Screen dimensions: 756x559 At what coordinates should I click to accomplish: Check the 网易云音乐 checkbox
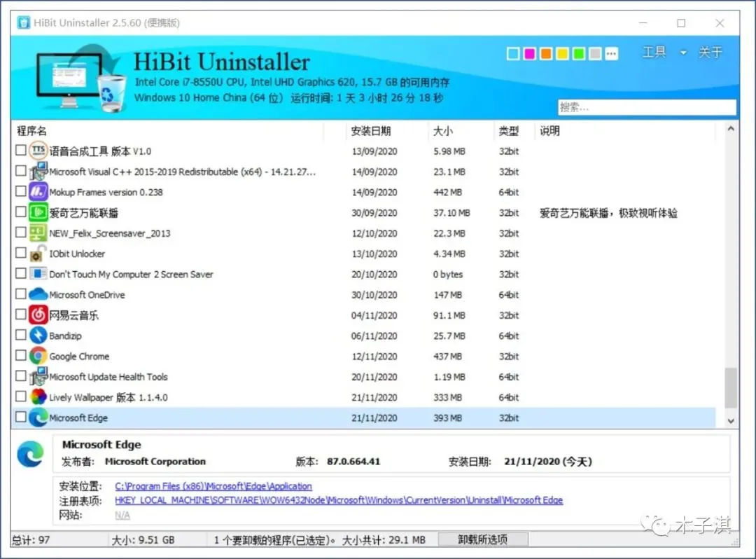(x=20, y=314)
